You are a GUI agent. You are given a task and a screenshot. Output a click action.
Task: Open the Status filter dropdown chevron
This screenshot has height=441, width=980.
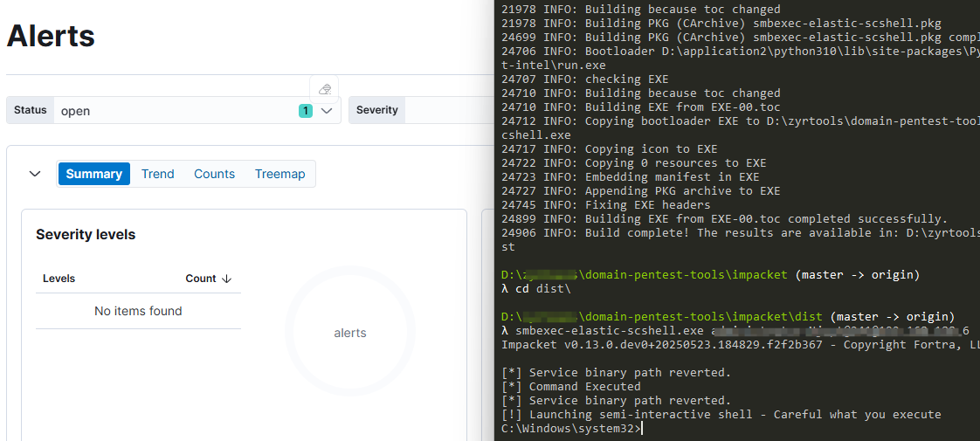[327, 111]
